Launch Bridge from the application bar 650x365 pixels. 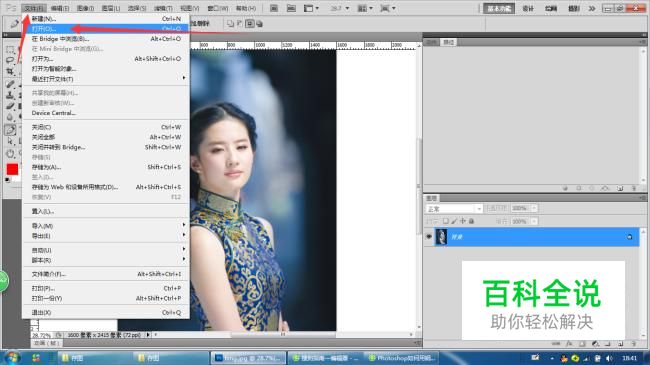tap(274, 8)
